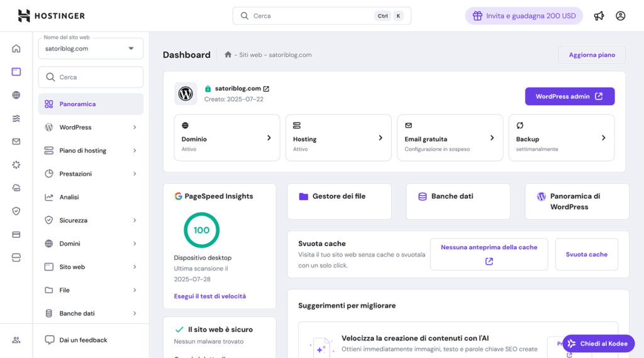Image resolution: width=644 pixels, height=358 pixels.
Task: Open the website name dropdown satoriblog.com
Action: coord(91,48)
